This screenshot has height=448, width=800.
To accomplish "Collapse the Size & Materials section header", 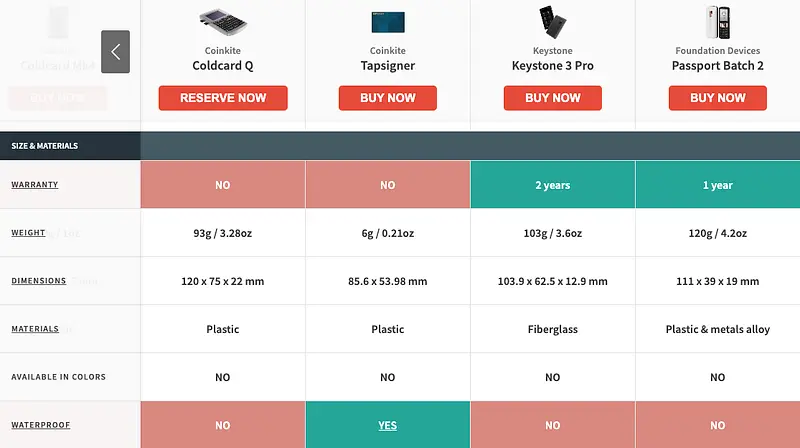I will coord(45,146).
